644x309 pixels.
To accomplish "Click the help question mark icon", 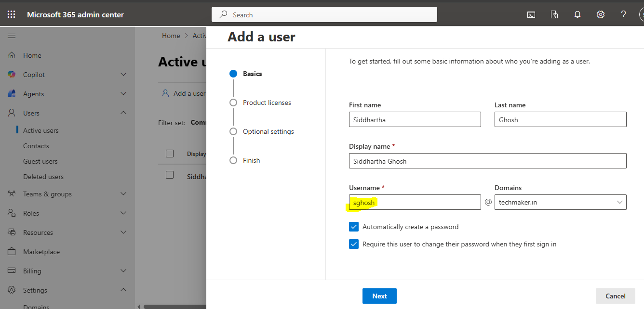I will coord(623,14).
